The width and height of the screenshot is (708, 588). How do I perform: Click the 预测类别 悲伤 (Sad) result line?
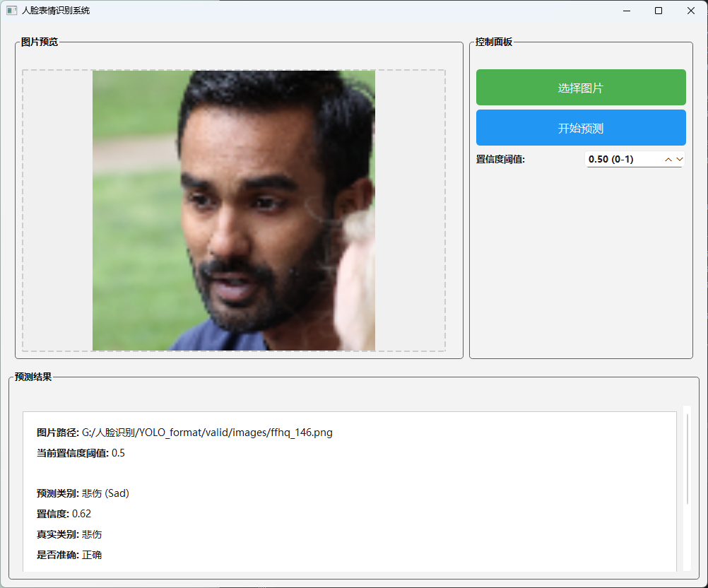[83, 493]
